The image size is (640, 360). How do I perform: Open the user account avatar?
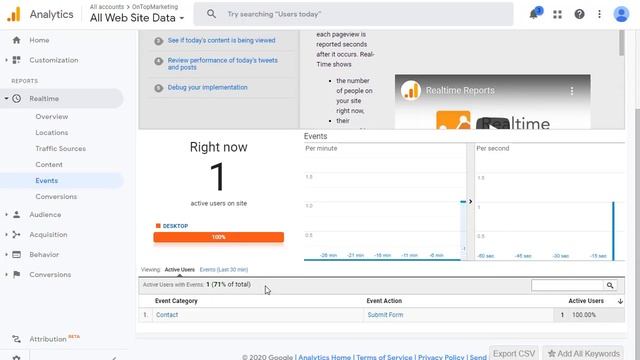621,14
